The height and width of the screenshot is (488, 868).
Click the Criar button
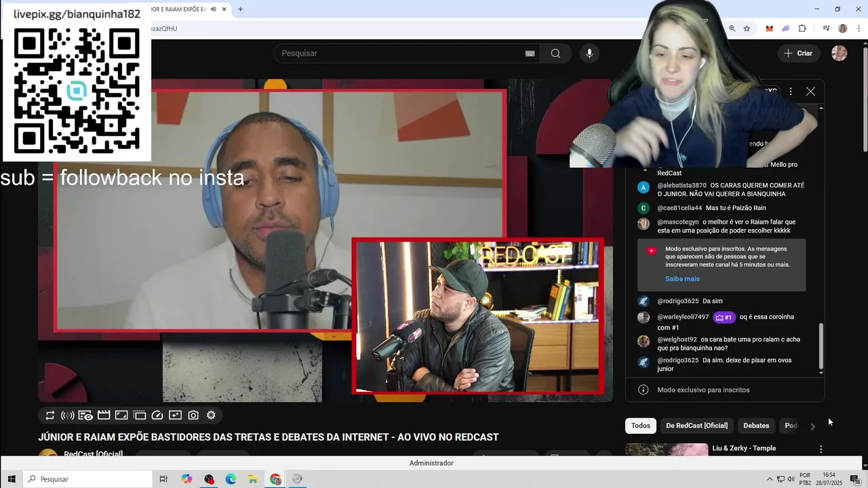click(798, 54)
